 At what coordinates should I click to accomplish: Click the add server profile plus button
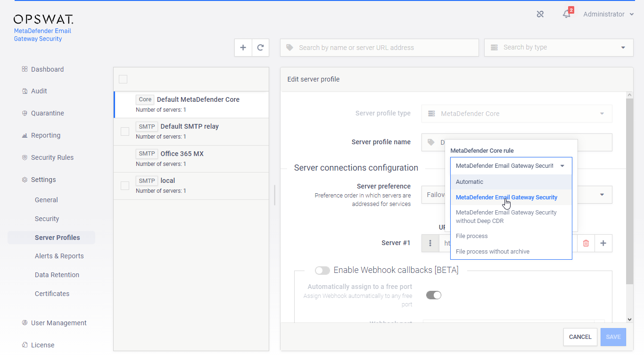243,48
